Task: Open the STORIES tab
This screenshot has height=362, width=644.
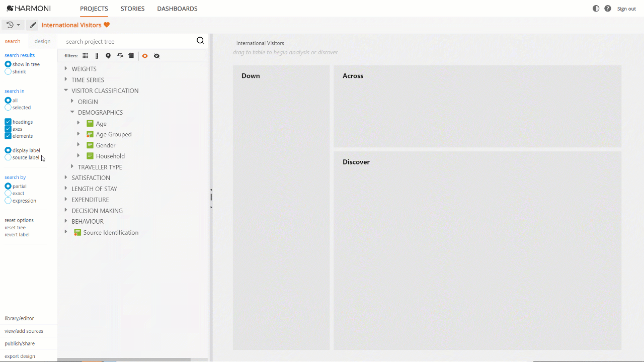Action: coord(133,9)
